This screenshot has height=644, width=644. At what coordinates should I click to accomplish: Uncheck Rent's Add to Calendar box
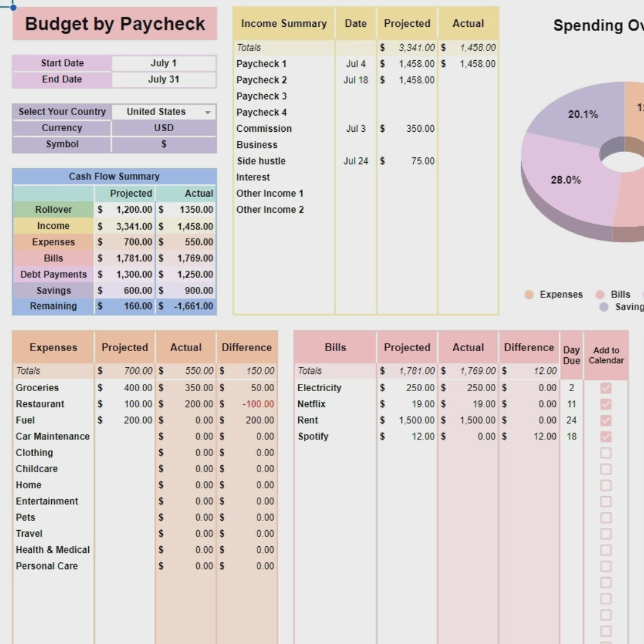click(x=606, y=420)
